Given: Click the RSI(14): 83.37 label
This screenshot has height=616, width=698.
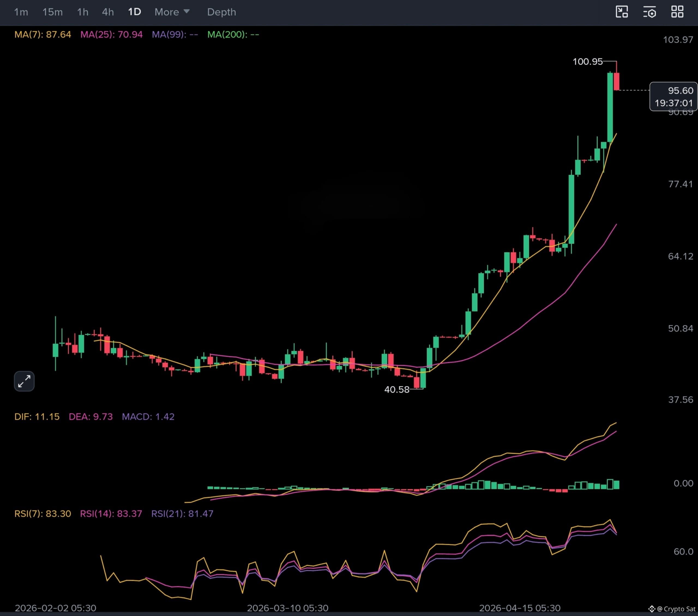Looking at the screenshot, I should 111,514.
